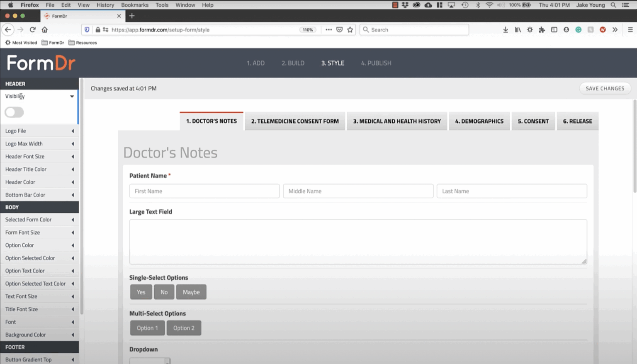This screenshot has width=637, height=364.
Task: Open the Firefox account profile icon
Action: point(566,29)
